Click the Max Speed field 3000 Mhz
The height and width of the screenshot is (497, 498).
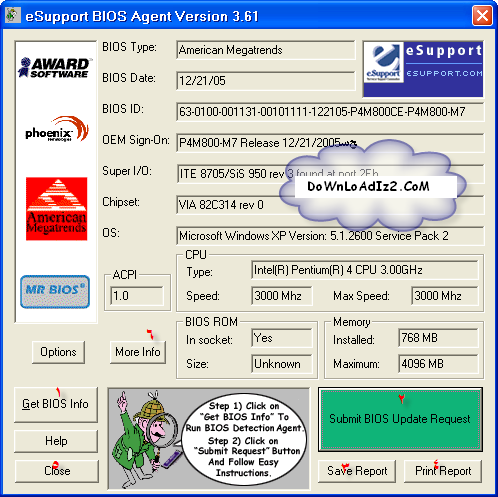[445, 296]
